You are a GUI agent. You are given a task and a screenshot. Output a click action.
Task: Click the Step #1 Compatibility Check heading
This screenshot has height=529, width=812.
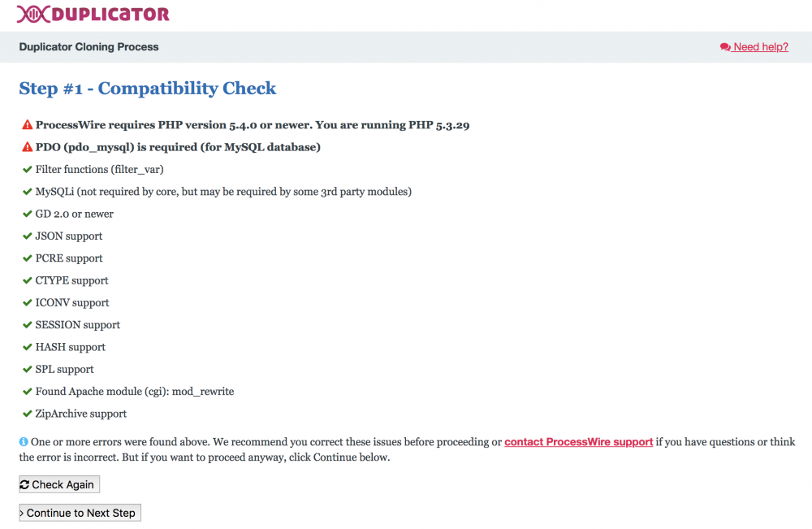[x=148, y=89]
